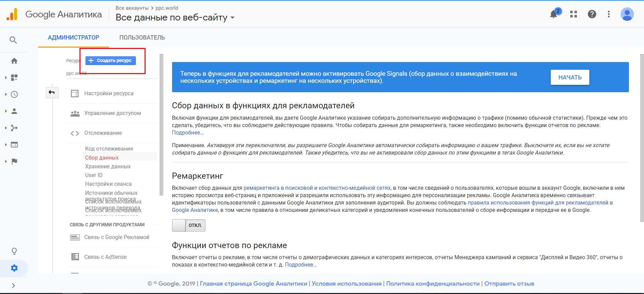644x294 pixels.
Task: Expand the left navigation chevron at bottom
Action: pyautogui.click(x=13, y=286)
